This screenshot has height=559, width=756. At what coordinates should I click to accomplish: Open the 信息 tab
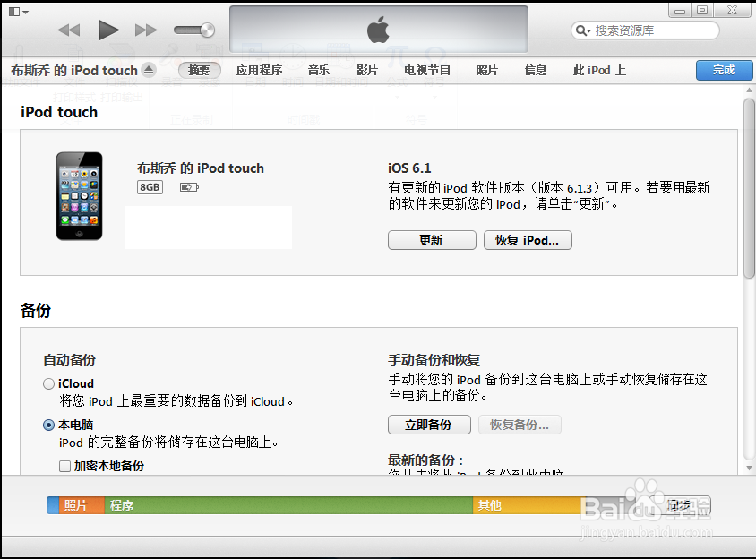(x=535, y=71)
